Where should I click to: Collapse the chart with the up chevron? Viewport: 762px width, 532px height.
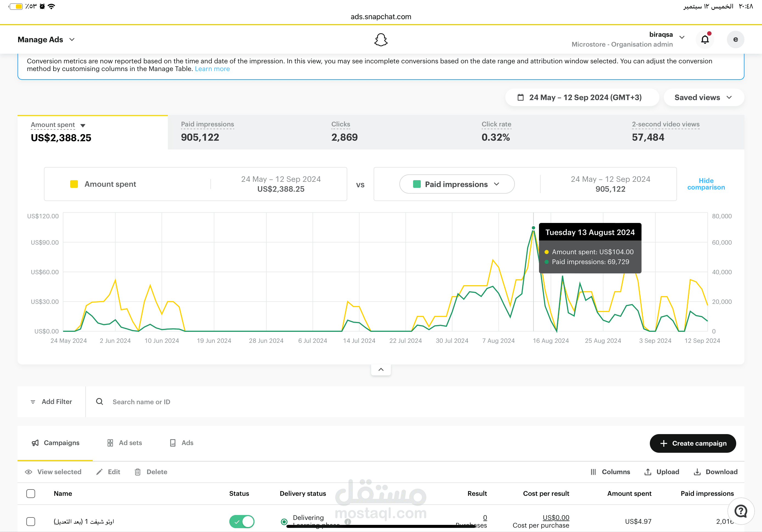point(381,369)
